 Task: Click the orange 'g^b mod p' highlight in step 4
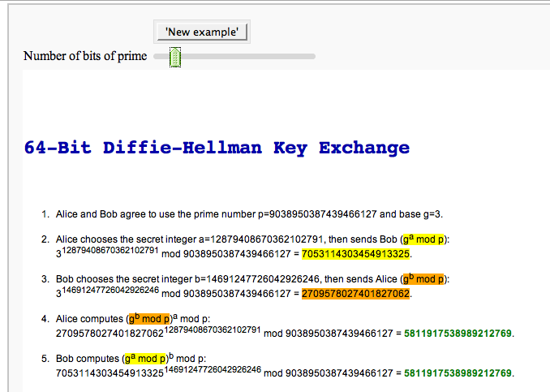(x=149, y=319)
